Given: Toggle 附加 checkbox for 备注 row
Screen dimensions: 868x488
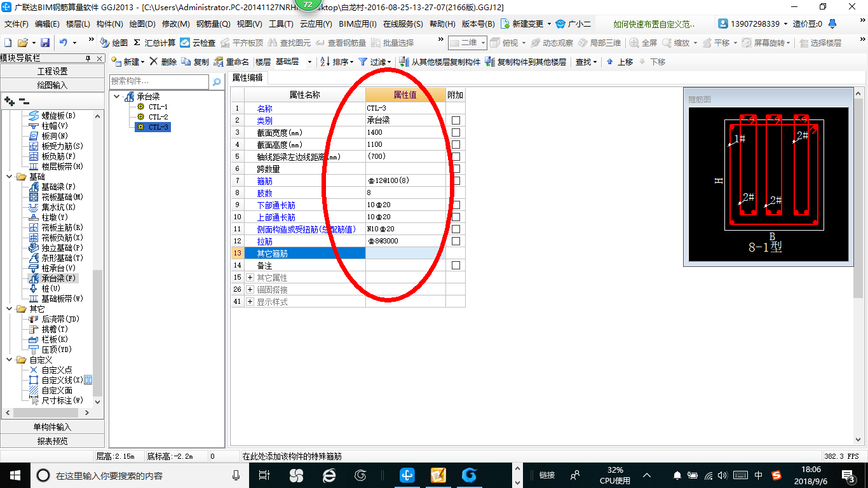Looking at the screenshot, I should point(456,266).
